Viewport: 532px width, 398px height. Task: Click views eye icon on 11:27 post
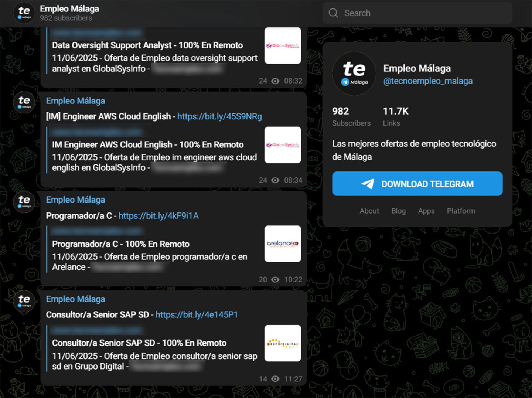275,379
